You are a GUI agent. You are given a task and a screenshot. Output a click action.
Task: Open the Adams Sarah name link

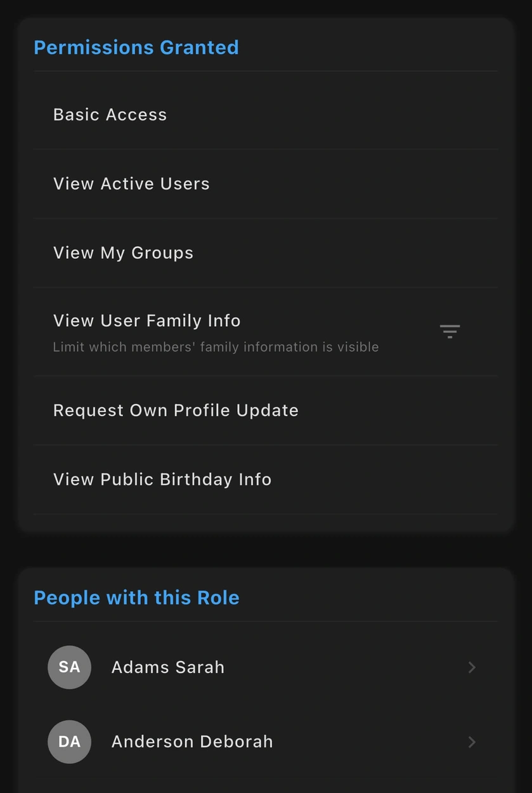pyautogui.click(x=168, y=667)
